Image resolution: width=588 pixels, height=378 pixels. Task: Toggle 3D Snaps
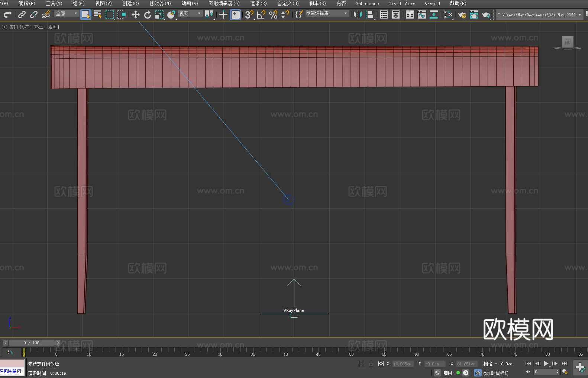point(249,14)
